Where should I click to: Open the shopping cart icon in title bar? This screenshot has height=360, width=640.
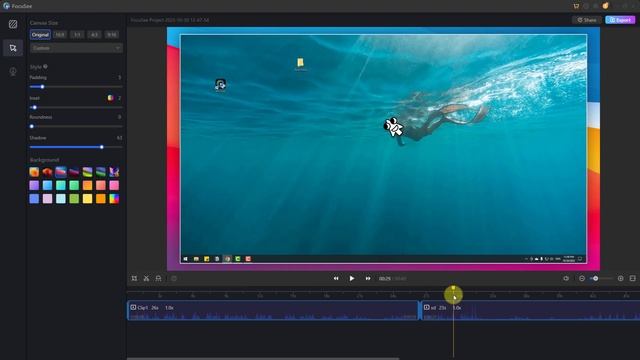point(576,6)
